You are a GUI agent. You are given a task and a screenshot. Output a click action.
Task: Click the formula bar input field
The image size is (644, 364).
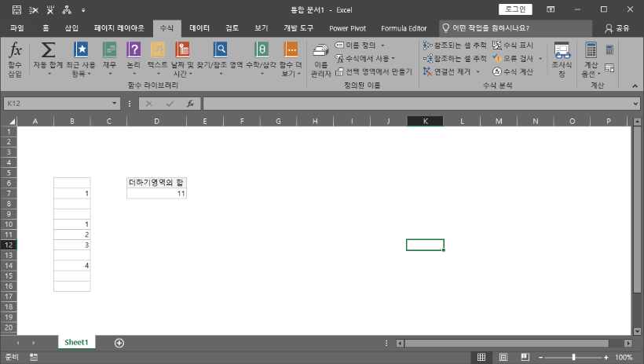417,104
